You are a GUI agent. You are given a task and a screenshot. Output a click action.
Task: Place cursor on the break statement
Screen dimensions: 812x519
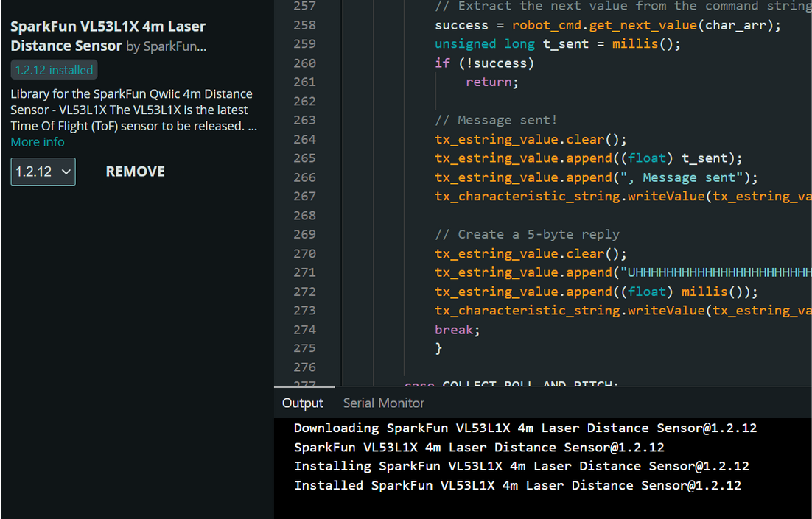click(457, 330)
